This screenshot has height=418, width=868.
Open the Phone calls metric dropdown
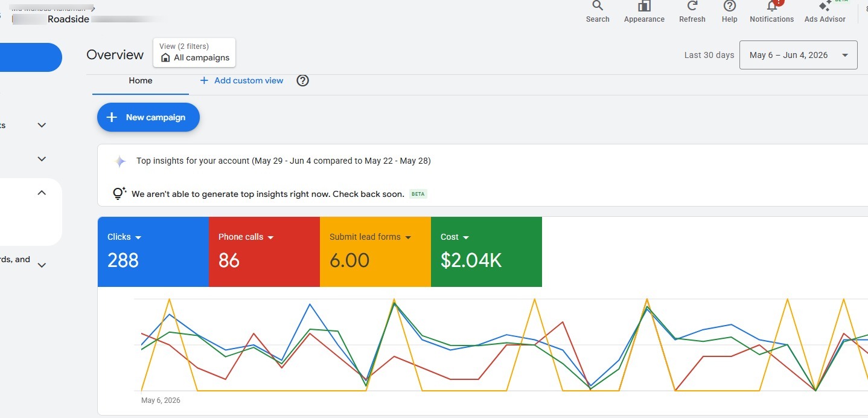tap(270, 237)
